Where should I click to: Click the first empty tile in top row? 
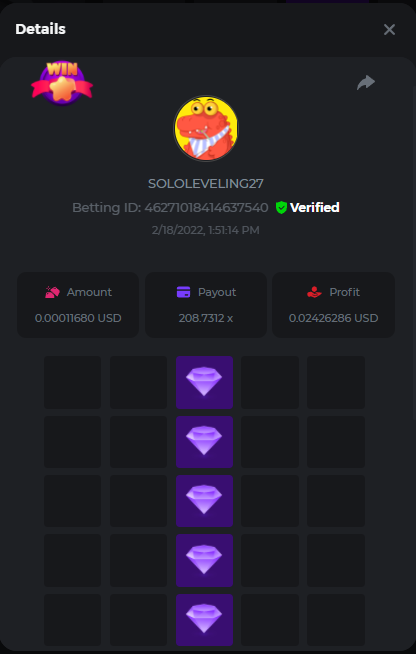coord(72,382)
